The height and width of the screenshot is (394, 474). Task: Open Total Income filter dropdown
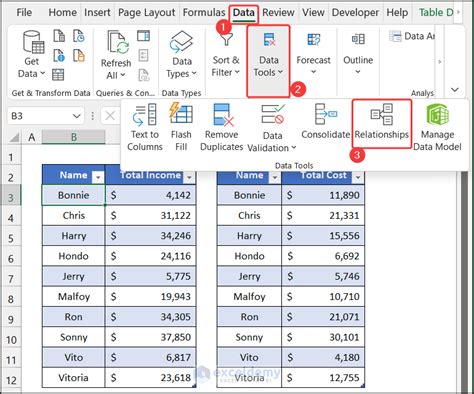tap(189, 177)
